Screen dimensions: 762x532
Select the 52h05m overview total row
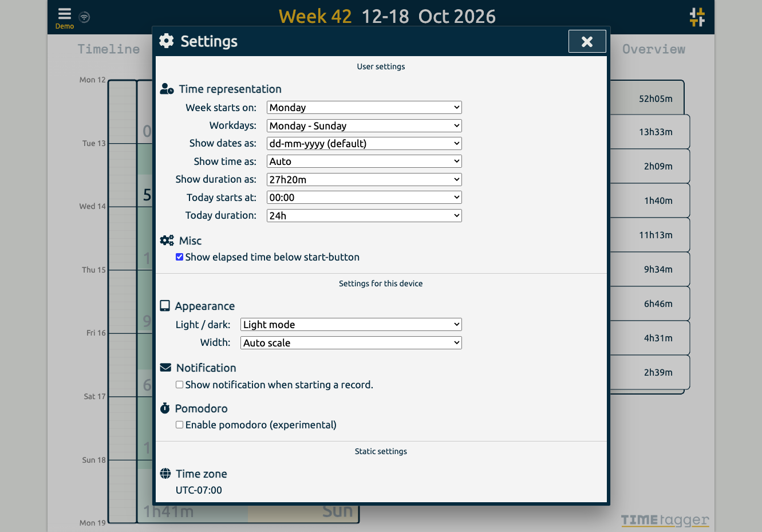tap(647, 98)
